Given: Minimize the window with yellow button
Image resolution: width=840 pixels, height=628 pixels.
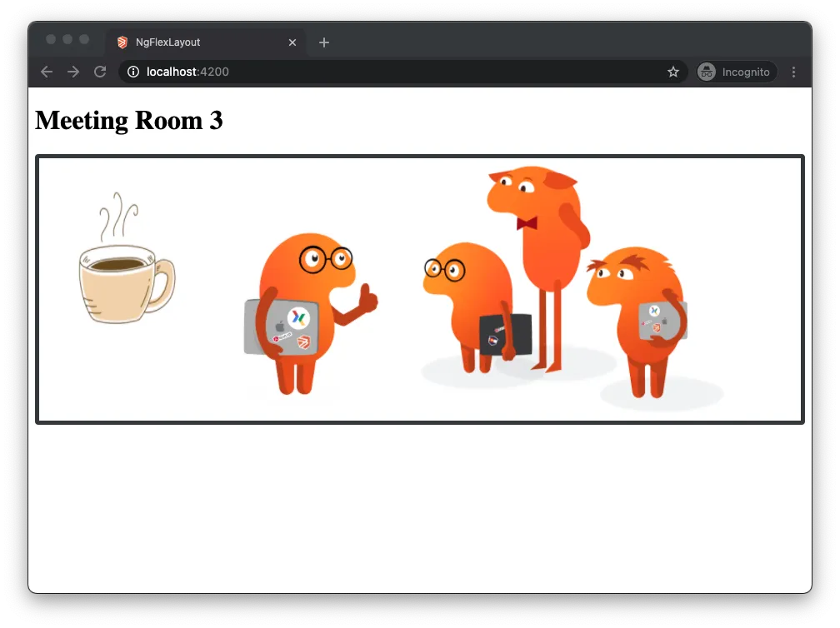Looking at the screenshot, I should (67, 39).
